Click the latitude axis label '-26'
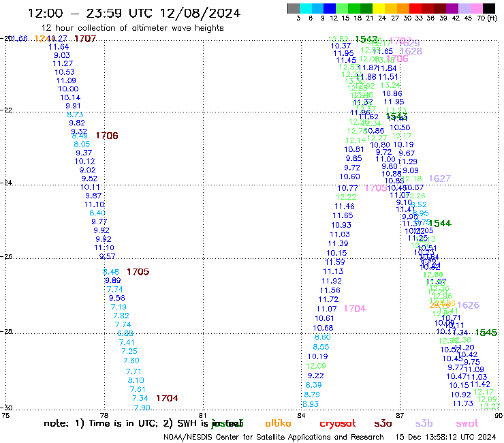Screen dimensions: 504x443 [x=6, y=257]
